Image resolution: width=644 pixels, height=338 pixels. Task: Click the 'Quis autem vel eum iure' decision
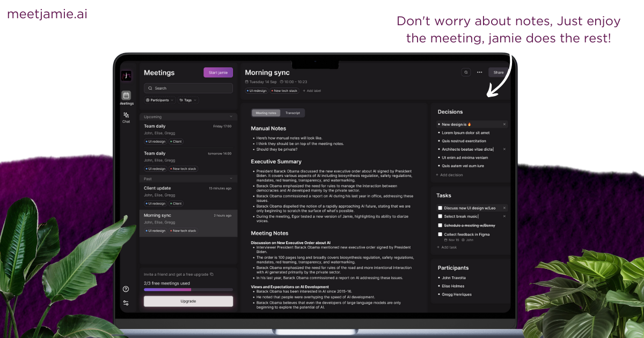463,166
